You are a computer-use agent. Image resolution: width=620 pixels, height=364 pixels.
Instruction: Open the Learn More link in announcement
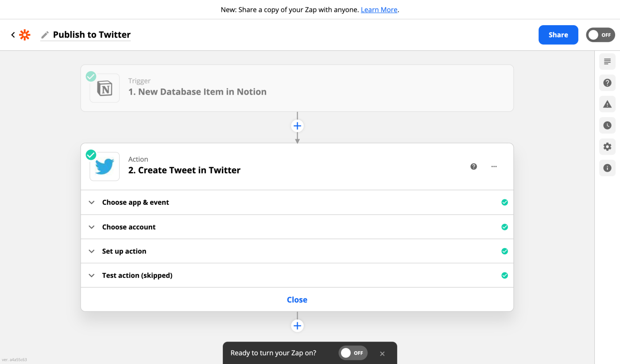[379, 9]
